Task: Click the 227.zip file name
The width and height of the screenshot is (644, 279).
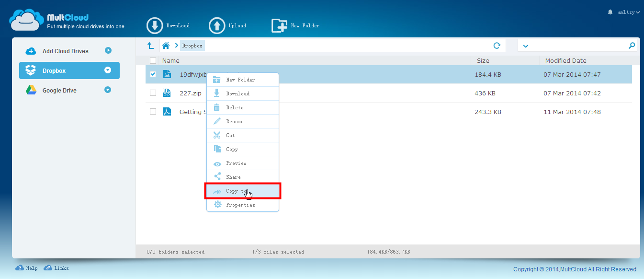Action: (191, 93)
